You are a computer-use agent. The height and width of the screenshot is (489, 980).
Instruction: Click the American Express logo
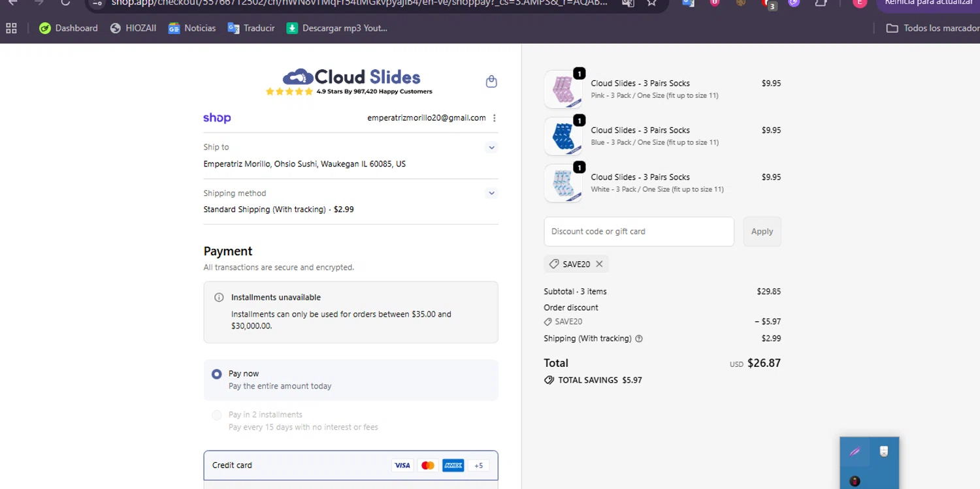[453, 465]
